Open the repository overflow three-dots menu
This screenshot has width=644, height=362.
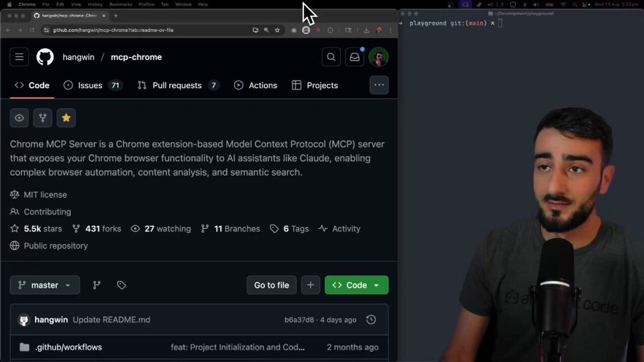click(x=379, y=85)
